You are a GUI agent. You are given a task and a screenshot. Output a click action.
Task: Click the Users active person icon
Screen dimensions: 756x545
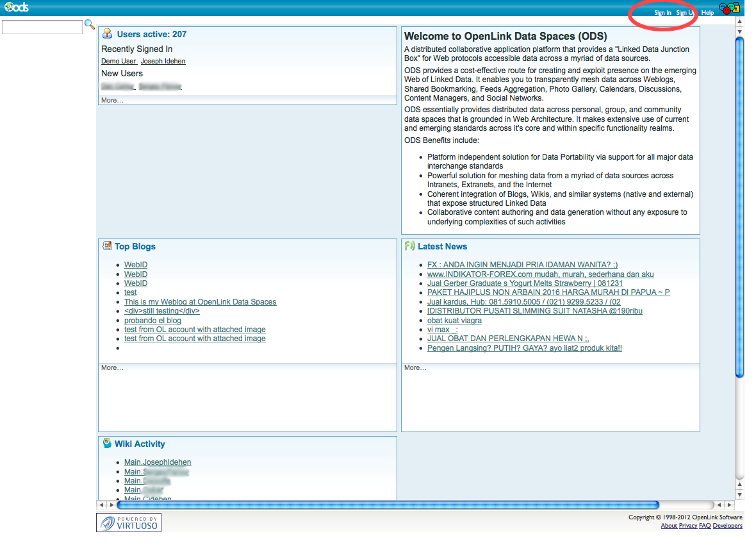point(107,34)
